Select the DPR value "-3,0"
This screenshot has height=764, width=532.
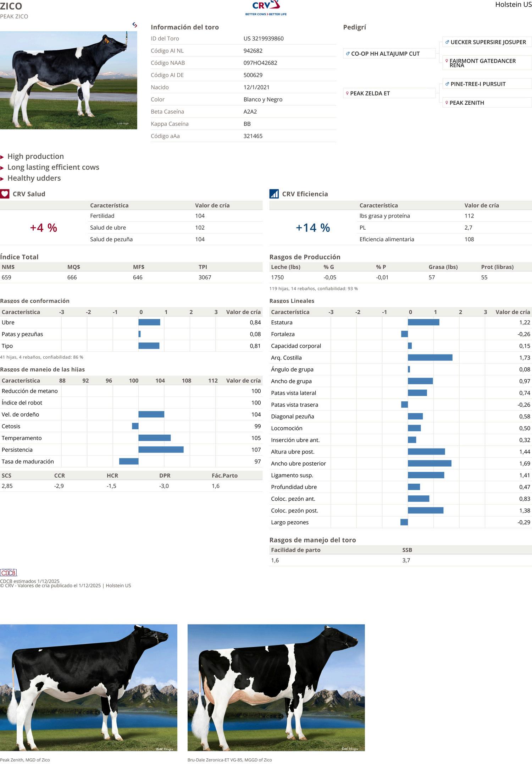(164, 486)
